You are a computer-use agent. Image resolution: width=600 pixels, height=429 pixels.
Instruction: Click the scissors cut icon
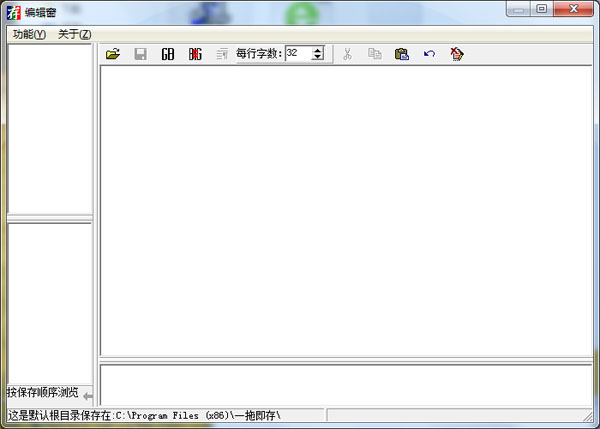(347, 54)
